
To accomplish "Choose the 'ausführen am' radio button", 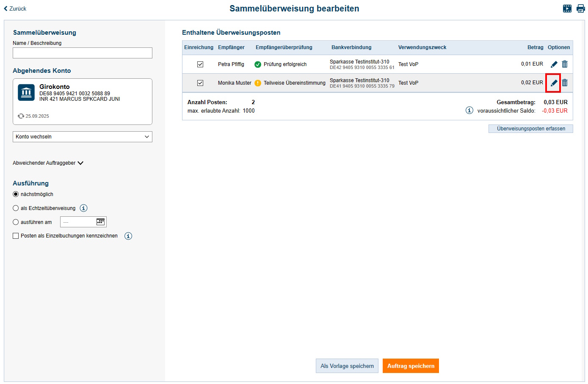I will (16, 222).
